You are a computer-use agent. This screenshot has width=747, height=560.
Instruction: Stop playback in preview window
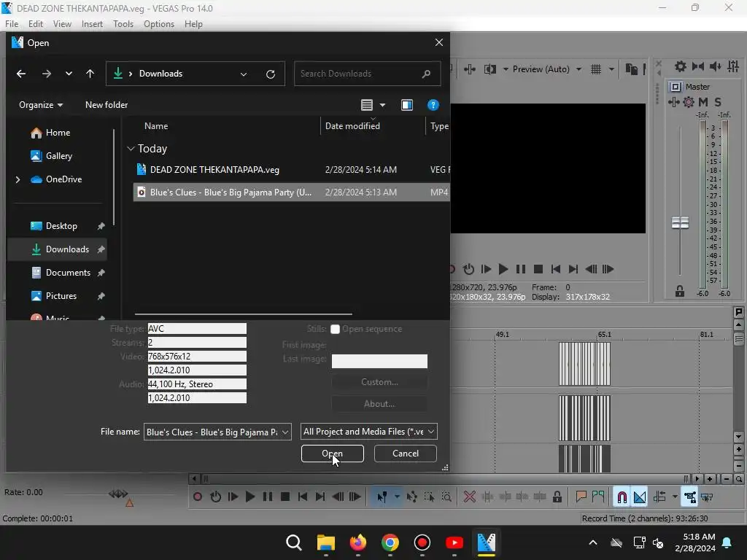point(538,269)
